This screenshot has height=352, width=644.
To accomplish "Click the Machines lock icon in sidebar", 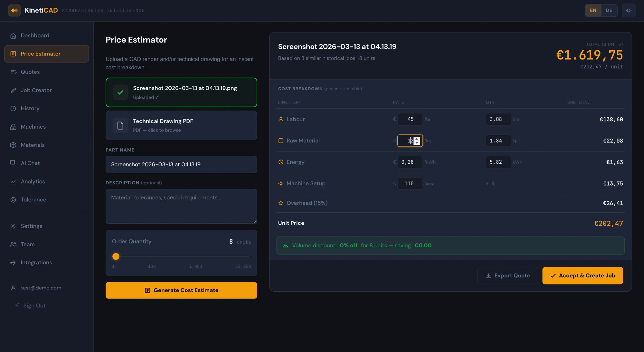I will 13,127.
